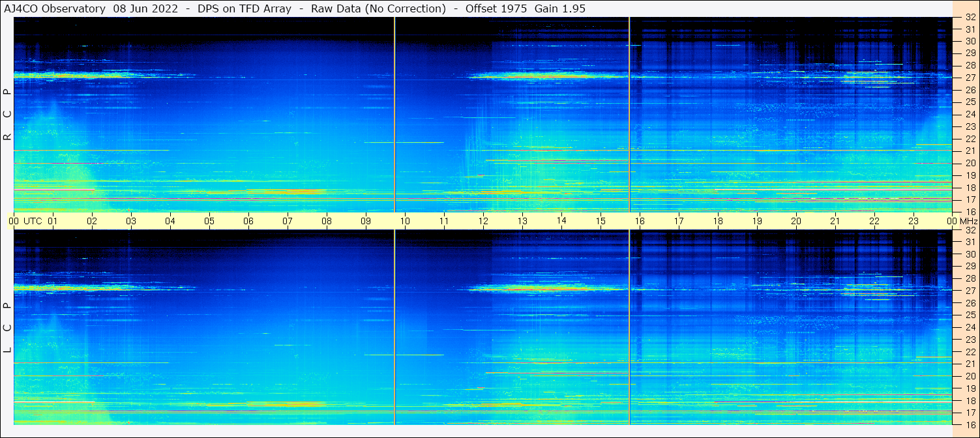Screen dimensions: 980x438
Task: Click hour '12' on the UTC time axis
Action: point(483,221)
